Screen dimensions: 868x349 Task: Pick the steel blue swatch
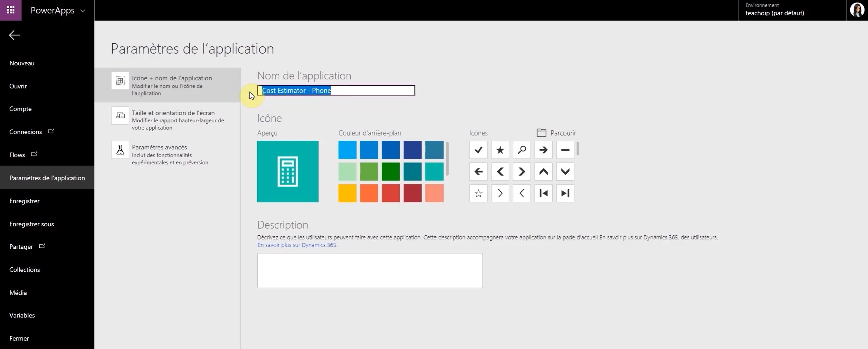[434, 150]
